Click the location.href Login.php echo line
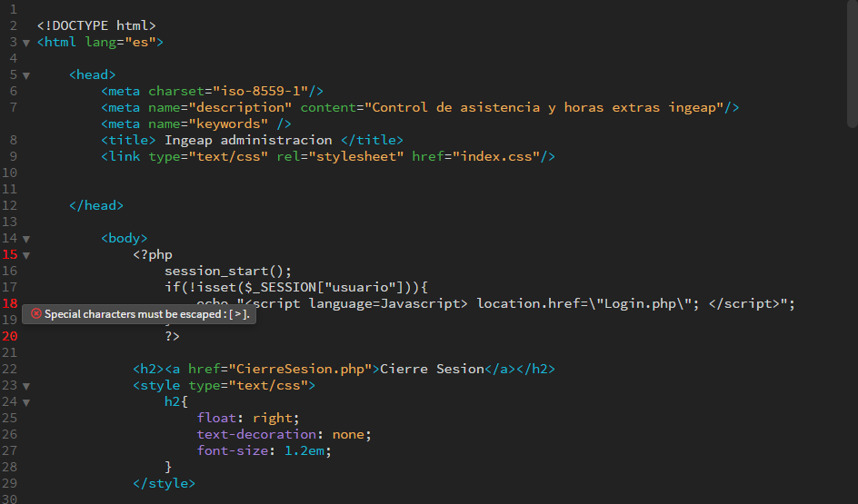The image size is (858, 504). click(x=495, y=303)
